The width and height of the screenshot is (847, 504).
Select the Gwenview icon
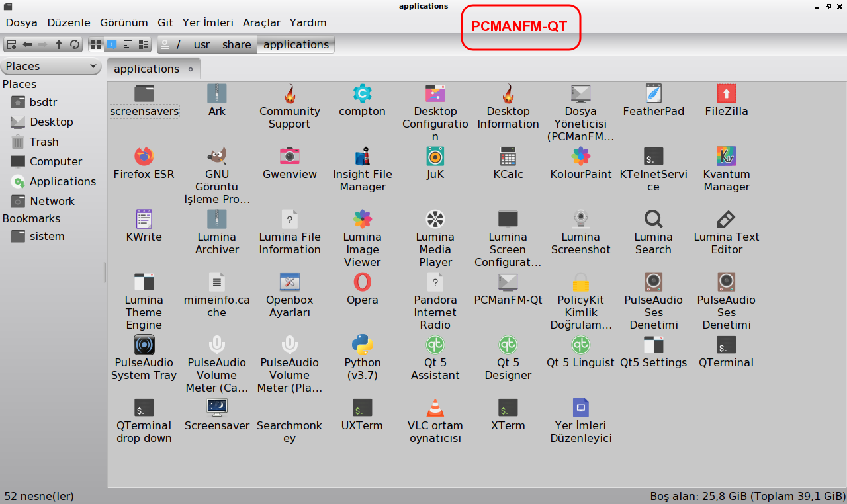(x=289, y=156)
